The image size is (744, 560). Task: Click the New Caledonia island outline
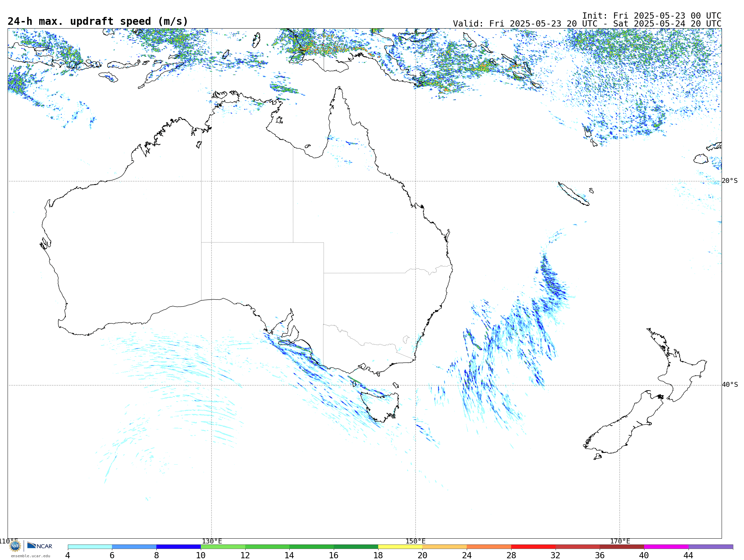tap(574, 194)
